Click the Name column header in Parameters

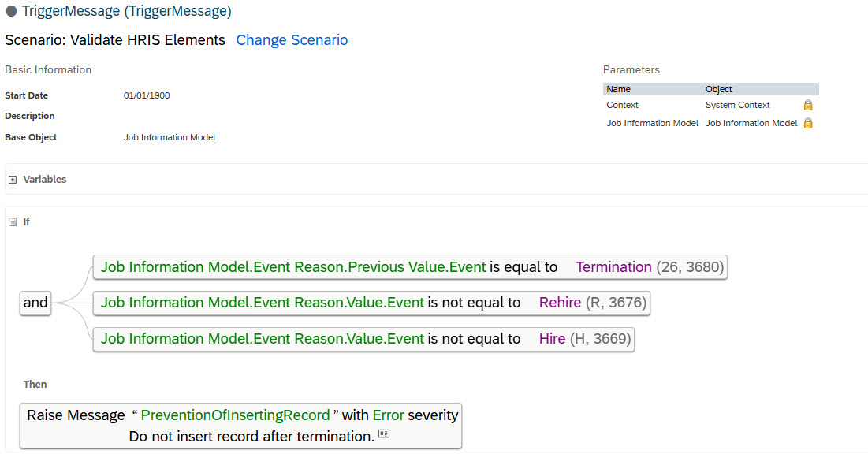pyautogui.click(x=618, y=89)
